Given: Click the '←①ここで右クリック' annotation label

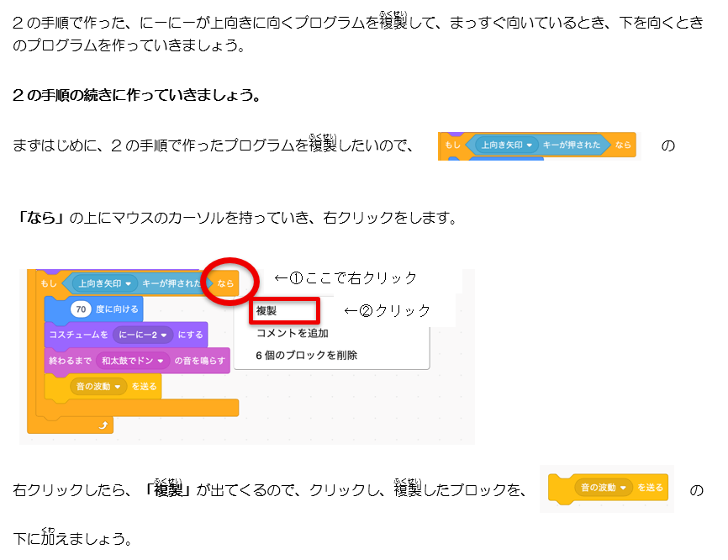Looking at the screenshot, I should (346, 277).
